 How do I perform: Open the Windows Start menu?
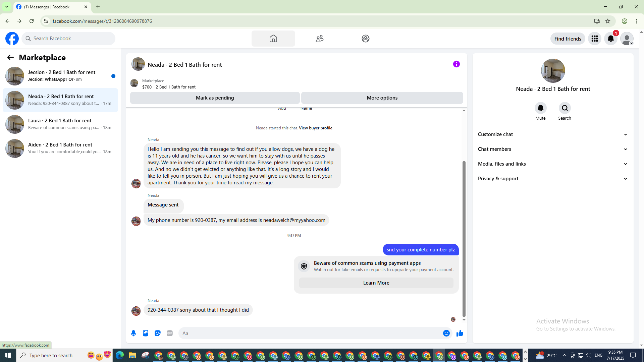click(8, 355)
